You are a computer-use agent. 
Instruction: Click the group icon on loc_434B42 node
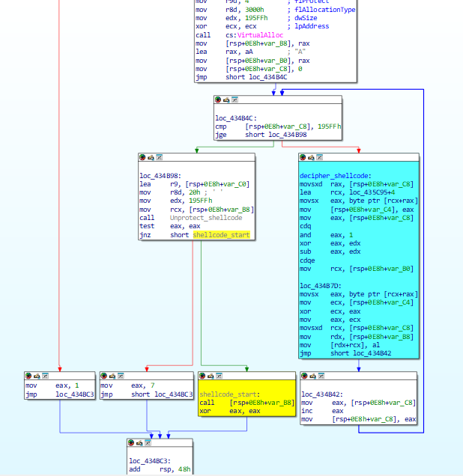(x=320, y=376)
